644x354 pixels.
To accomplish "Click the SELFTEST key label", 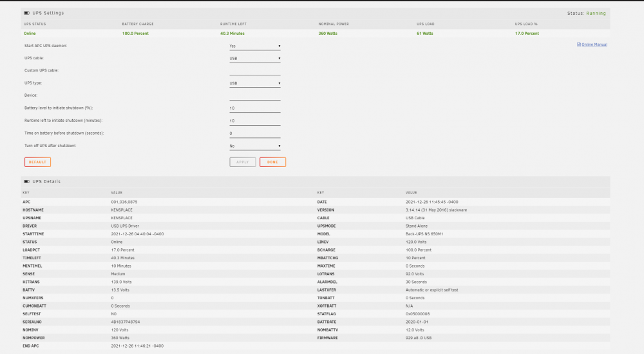I will pyautogui.click(x=32, y=314).
